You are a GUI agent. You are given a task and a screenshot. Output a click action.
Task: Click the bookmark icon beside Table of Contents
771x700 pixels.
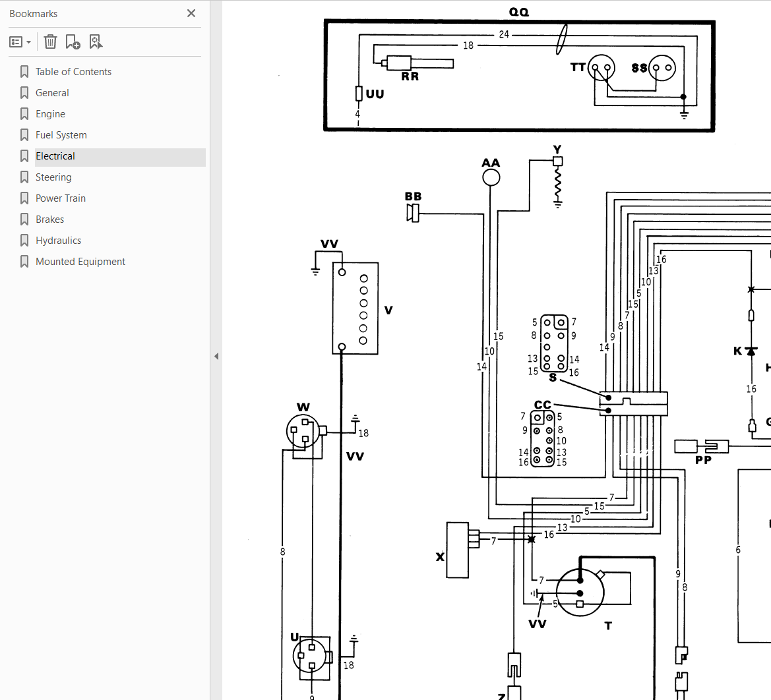[24, 72]
